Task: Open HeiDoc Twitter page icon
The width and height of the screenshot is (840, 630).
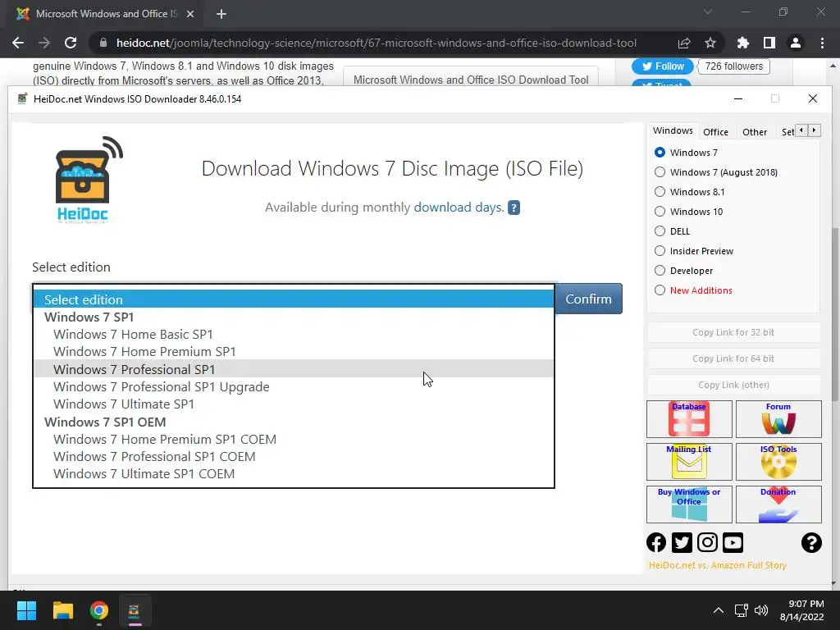Action: pyautogui.click(x=682, y=543)
